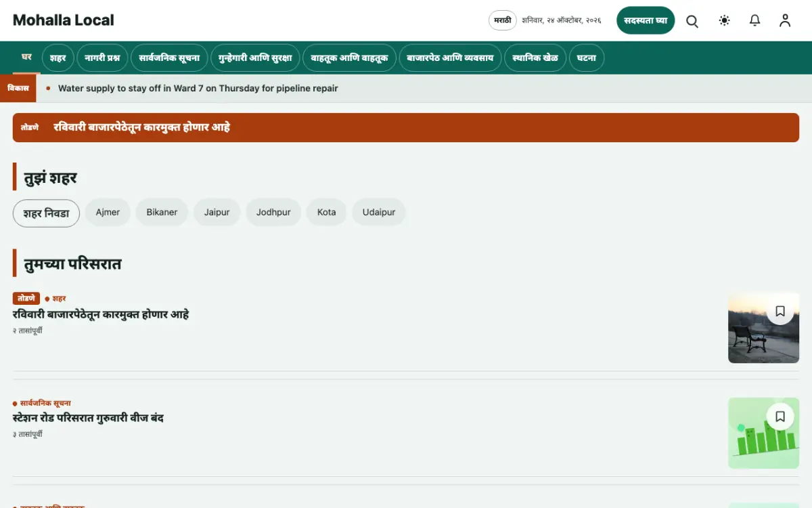Select the घटना navigation tab

coord(587,58)
